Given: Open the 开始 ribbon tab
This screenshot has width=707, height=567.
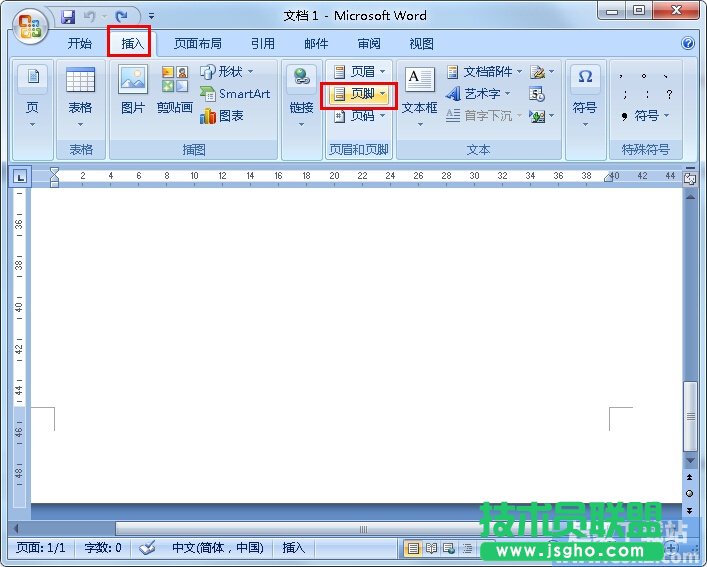Looking at the screenshot, I should click(x=79, y=43).
